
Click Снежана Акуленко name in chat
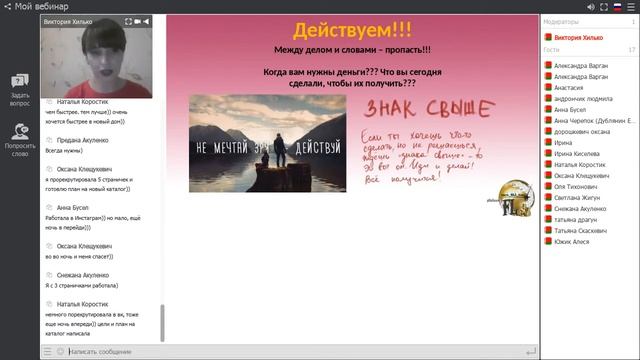(x=83, y=276)
